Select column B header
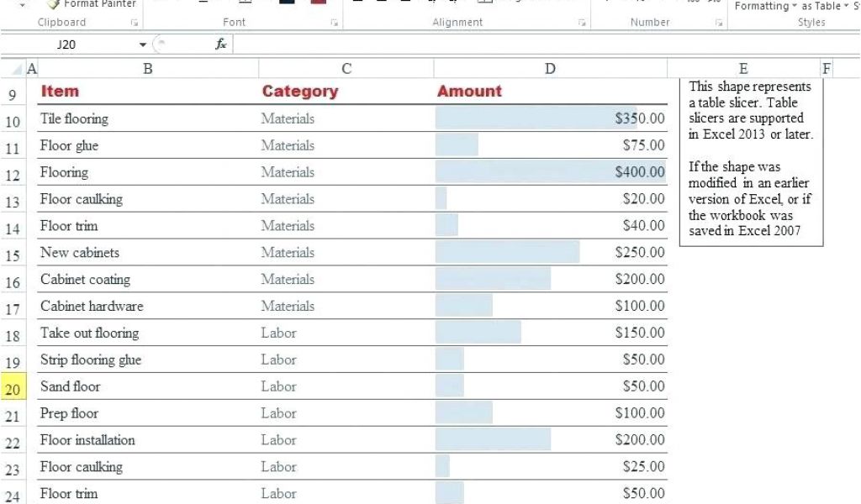 tap(148, 69)
